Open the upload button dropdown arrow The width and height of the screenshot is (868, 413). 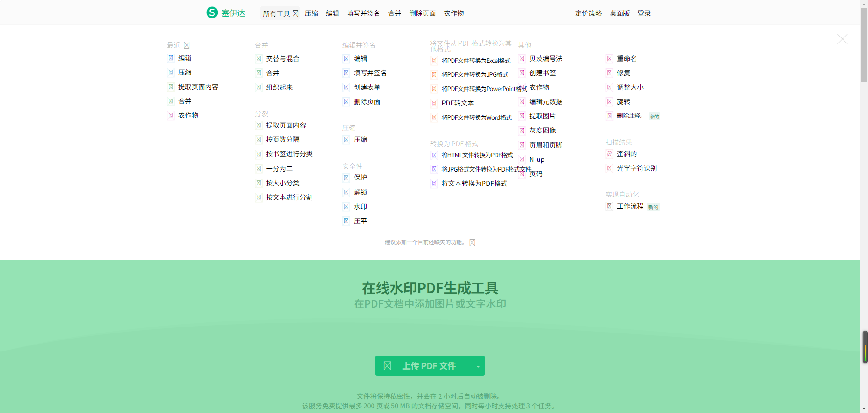point(478,366)
